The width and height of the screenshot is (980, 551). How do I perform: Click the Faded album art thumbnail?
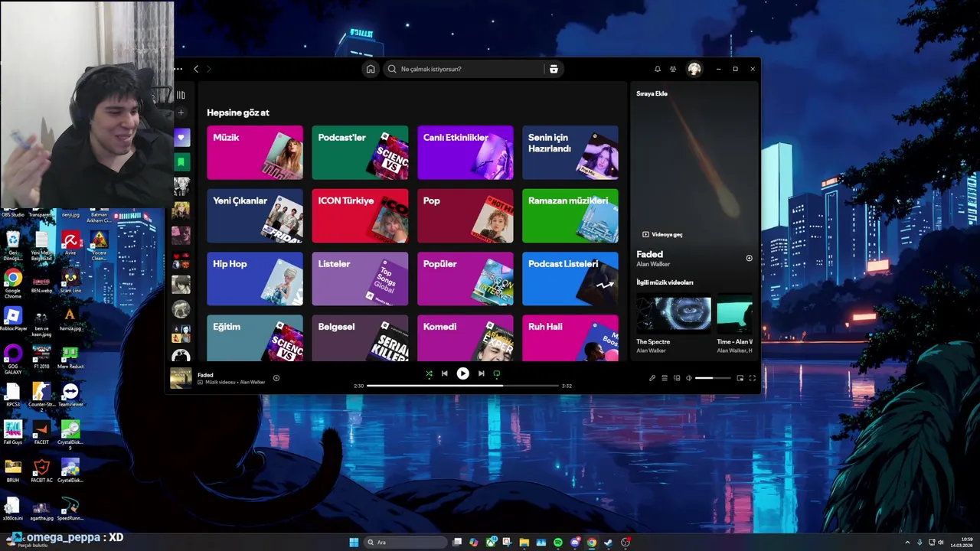point(181,378)
